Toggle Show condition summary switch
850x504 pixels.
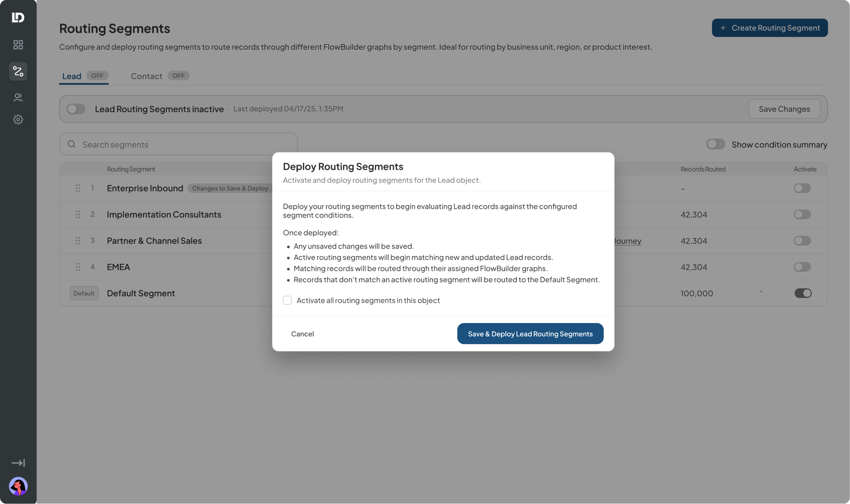715,144
